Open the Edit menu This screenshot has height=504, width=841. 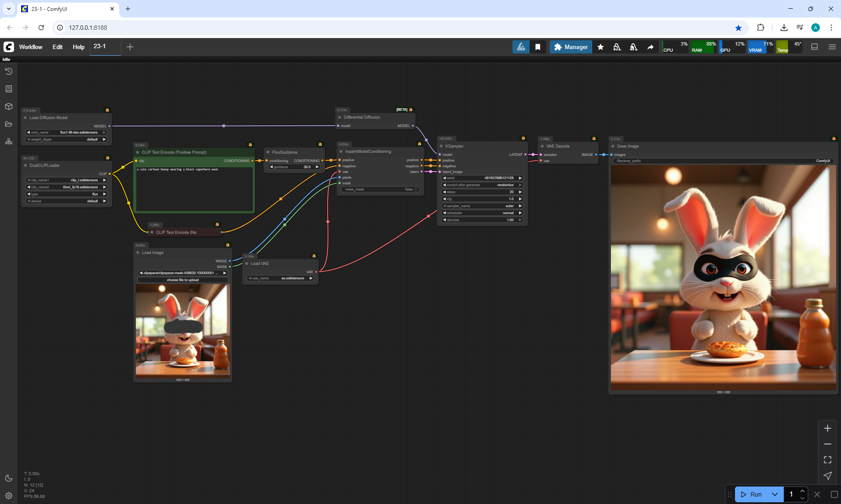coord(57,47)
